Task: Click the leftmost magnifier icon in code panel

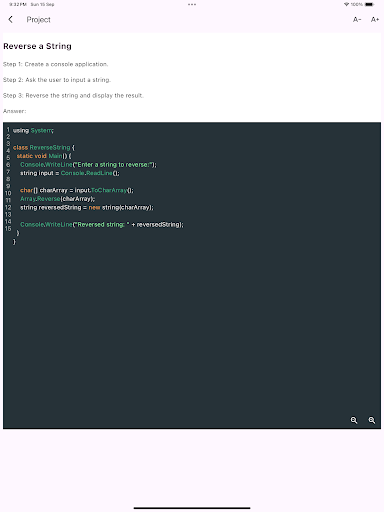Action: click(354, 420)
